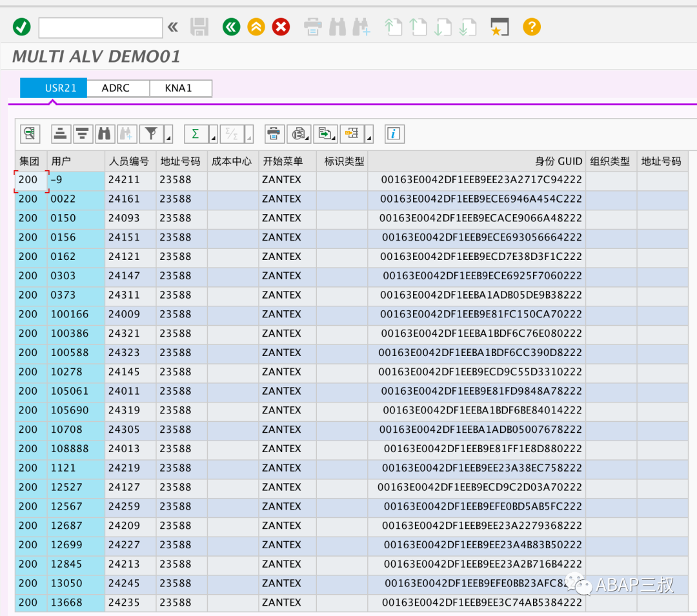Select the 开始菜单 column header
The image size is (697, 616).
287,161
